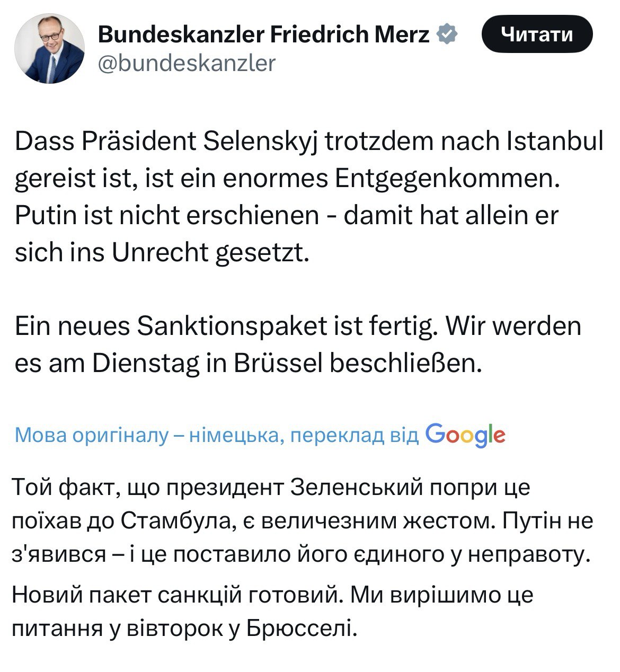Click the Google logo
620x672 pixels.
pyautogui.click(x=465, y=435)
